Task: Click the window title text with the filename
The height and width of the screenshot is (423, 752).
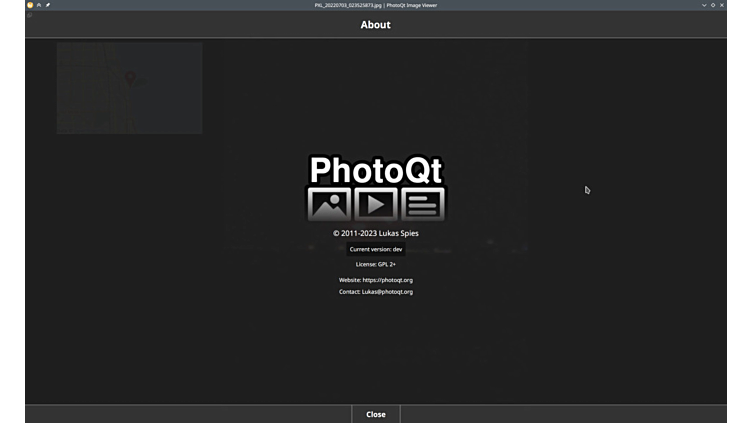Action: 376,5
